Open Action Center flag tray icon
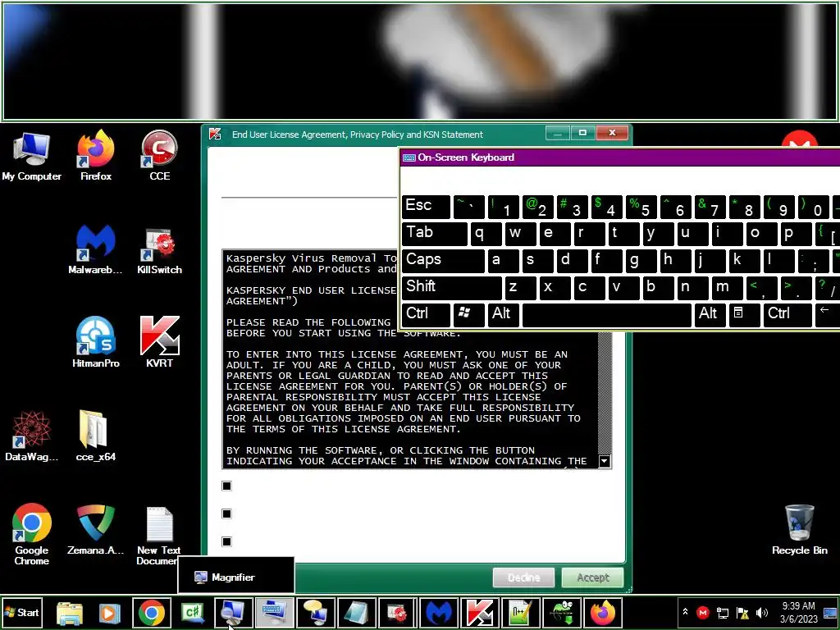The width and height of the screenshot is (840, 630). 742,613
